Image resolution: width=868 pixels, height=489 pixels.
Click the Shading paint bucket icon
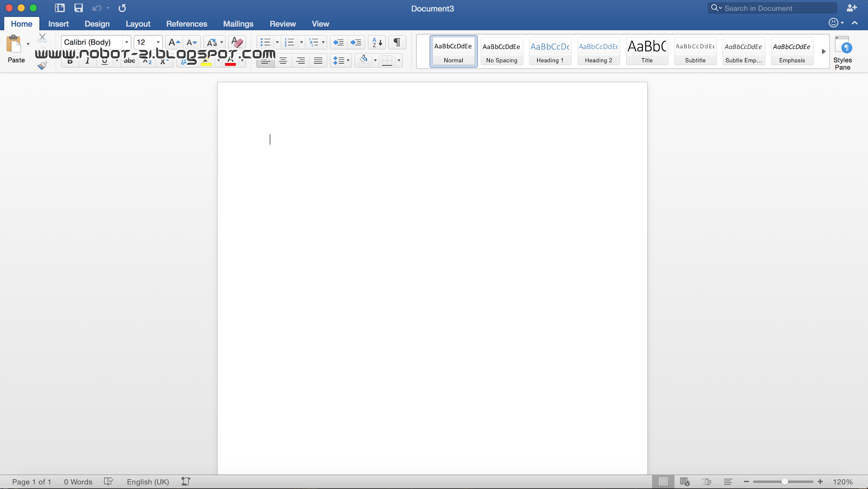point(363,60)
